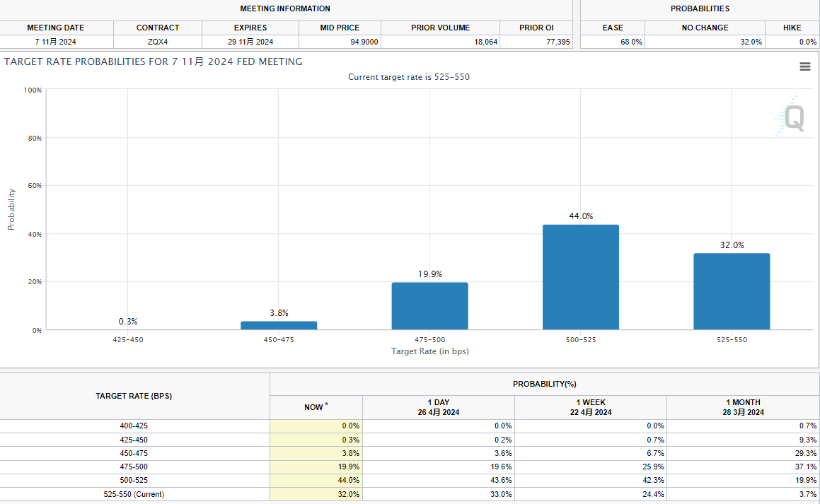This screenshot has height=504, width=820.
Task: Click the 1 WEEK 22 4月 2024 header
Action: (x=590, y=407)
